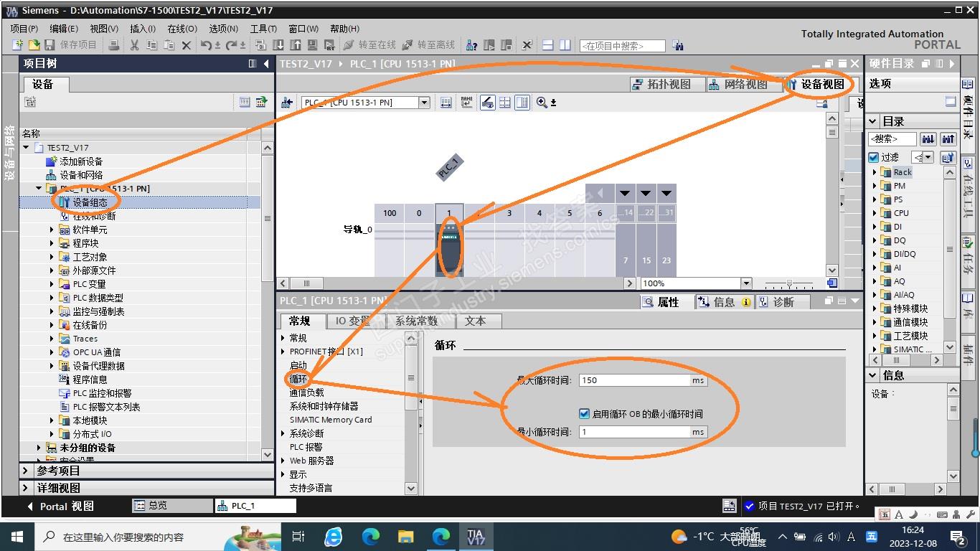The image size is (980, 551).
Task: Click catalog search down icon
Action: pos(928,139)
